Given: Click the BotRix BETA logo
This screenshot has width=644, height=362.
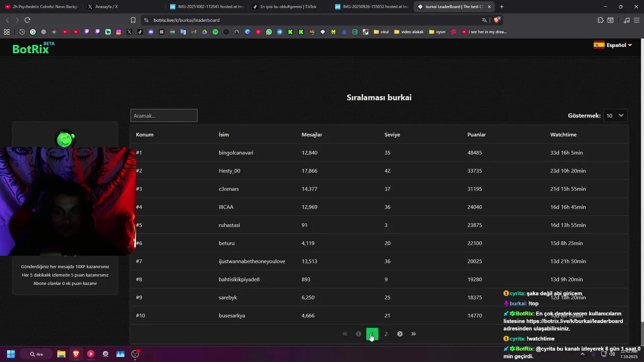Looking at the screenshot, I should click(33, 48).
